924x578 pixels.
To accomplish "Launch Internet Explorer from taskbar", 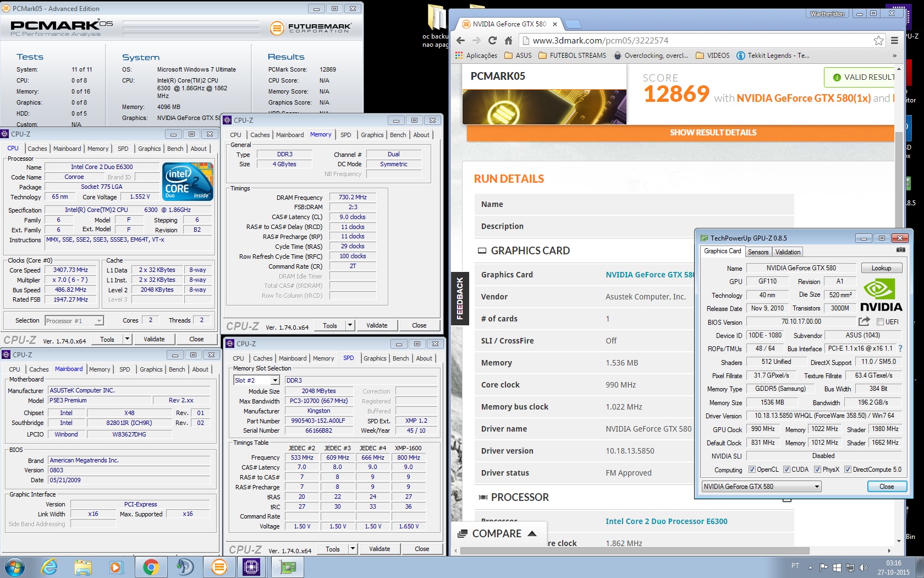I will (50, 567).
